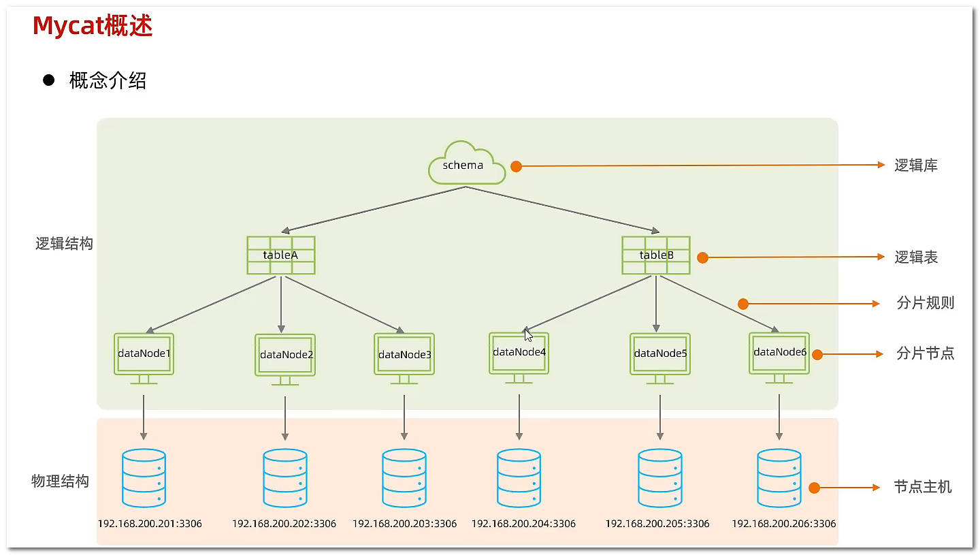980x555 pixels.
Task: Click the 逻辑库 annotation label
Action: point(916,165)
